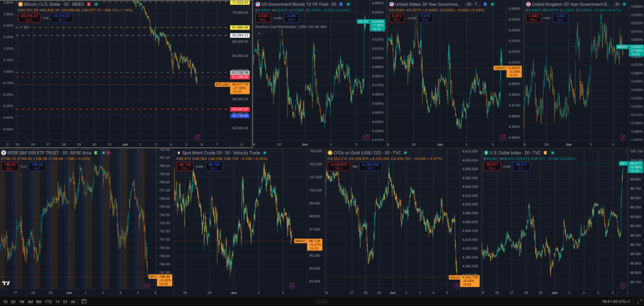The image size is (644, 306).
Task: Click the white 66,894.33 price line label
Action: tap(241, 35)
